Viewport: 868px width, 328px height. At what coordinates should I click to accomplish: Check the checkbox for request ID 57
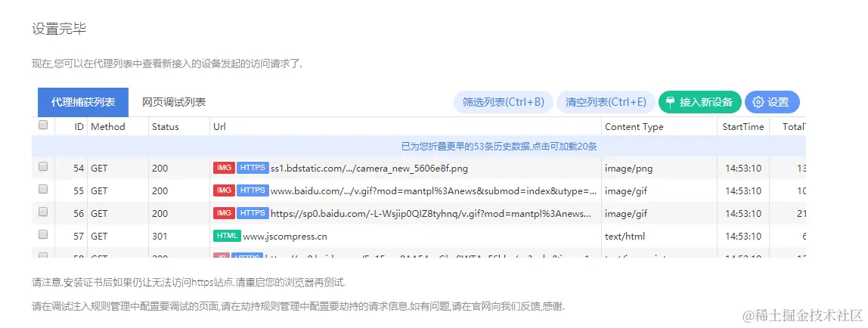[43, 234]
